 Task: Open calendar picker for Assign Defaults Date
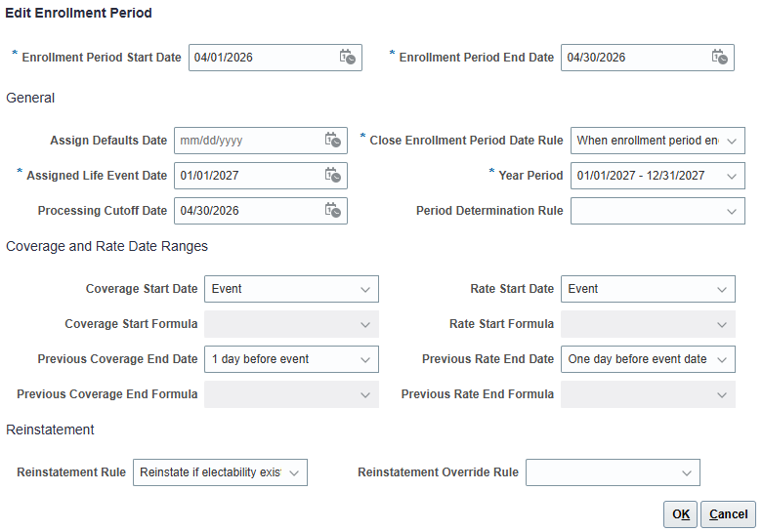[x=333, y=140]
